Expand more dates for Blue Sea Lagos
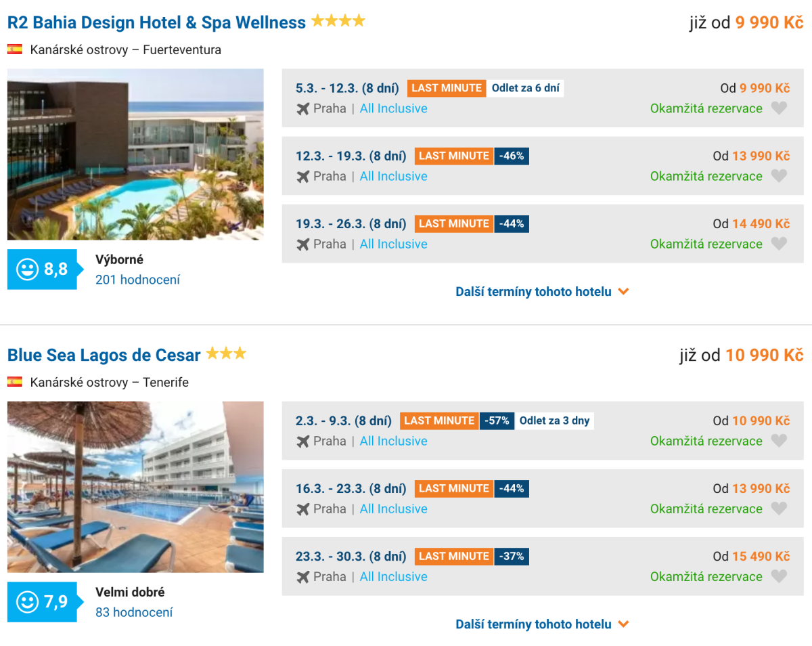The height and width of the screenshot is (646, 812). coord(542,624)
